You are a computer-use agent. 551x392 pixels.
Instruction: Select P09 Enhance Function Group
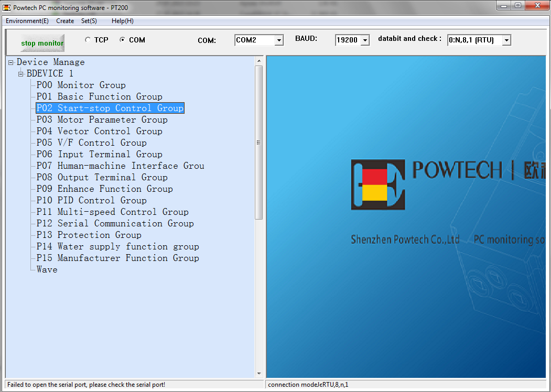tap(105, 189)
